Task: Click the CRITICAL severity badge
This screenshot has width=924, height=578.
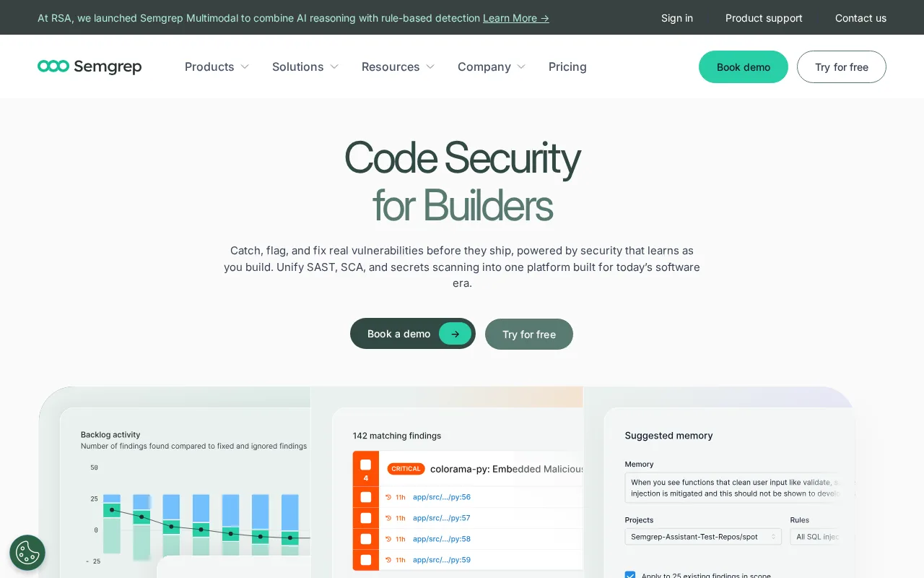Action: (406, 469)
